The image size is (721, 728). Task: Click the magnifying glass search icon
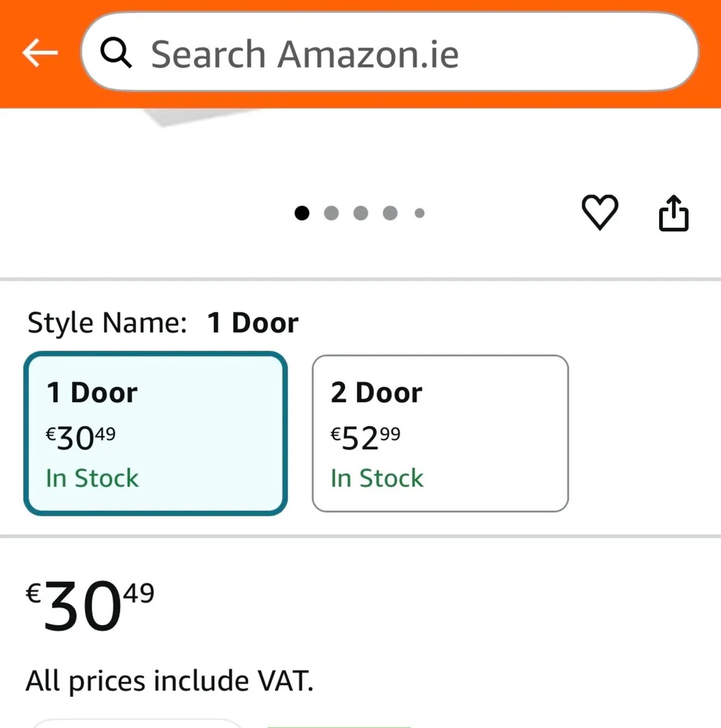pyautogui.click(x=115, y=53)
